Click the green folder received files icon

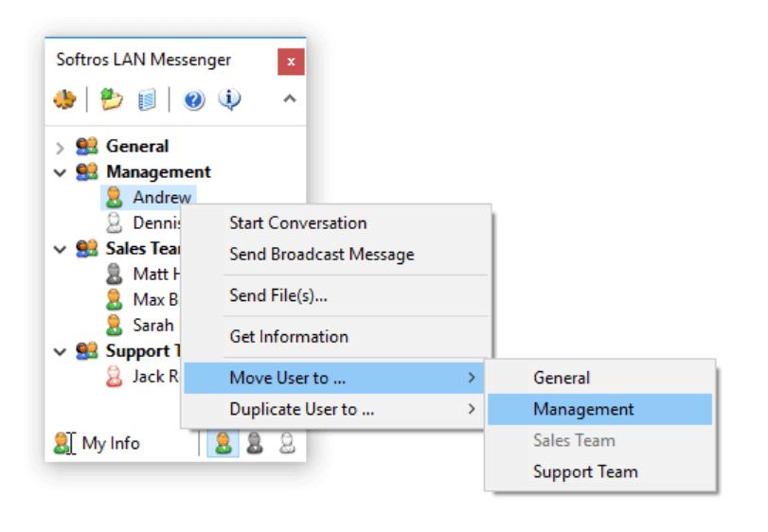tap(112, 99)
